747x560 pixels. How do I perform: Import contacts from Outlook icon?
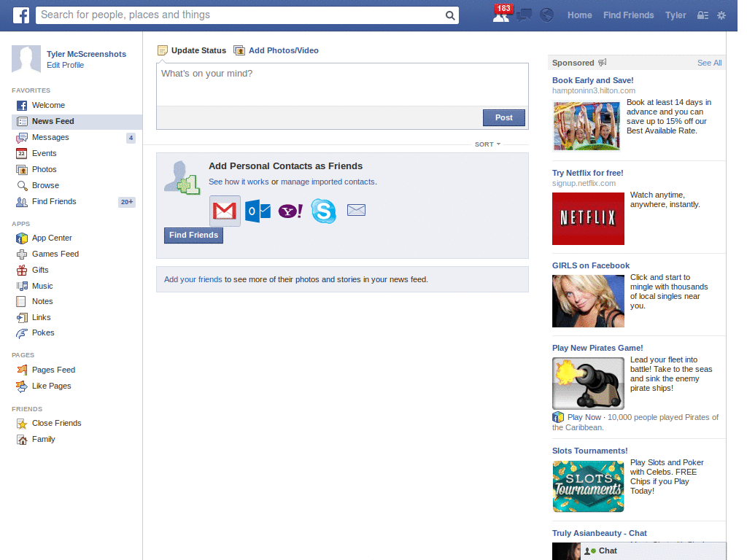(258, 211)
